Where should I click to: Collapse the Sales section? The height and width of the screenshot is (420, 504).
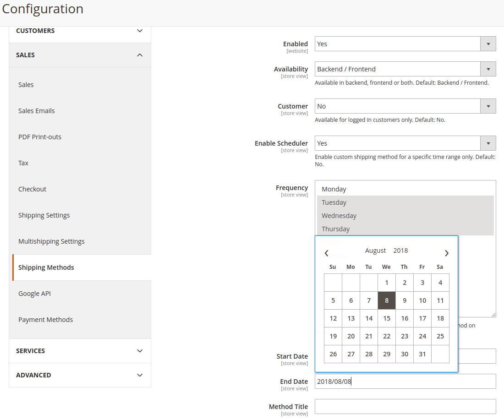pos(80,55)
